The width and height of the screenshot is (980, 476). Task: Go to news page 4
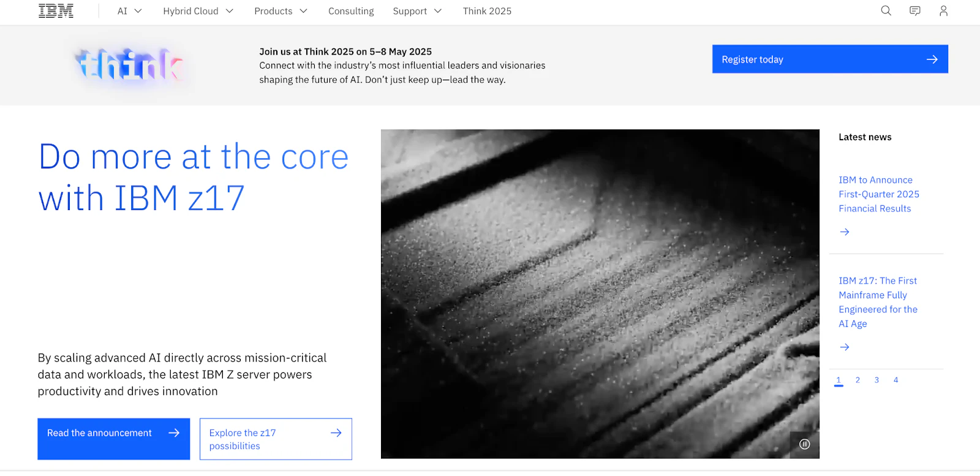point(895,380)
